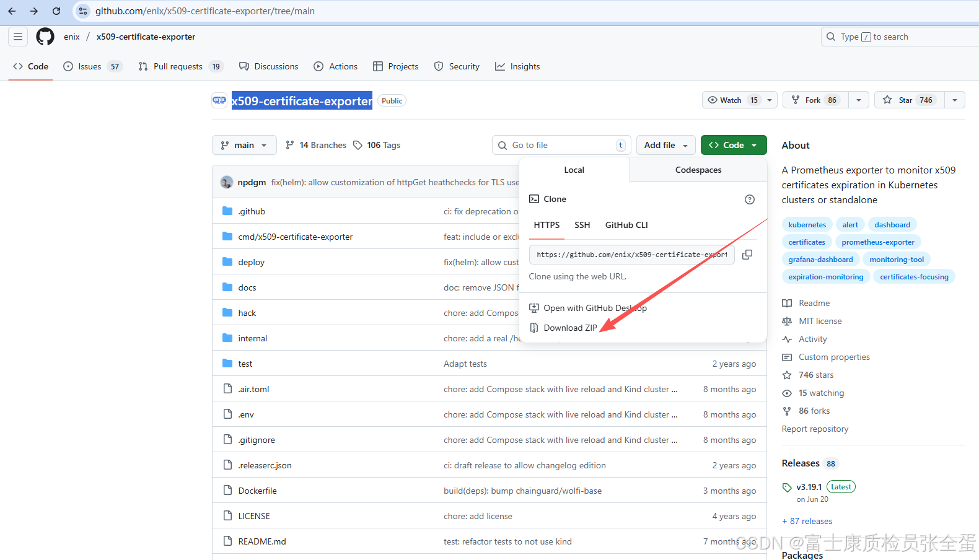Click the prometheus-exporter topic tag
Viewport: 979px width, 560px height.
coord(878,242)
